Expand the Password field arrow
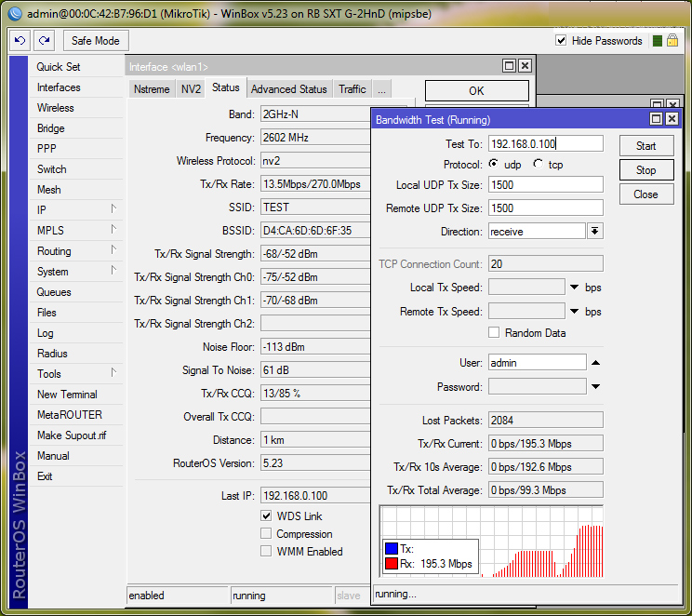The image size is (692, 616). pos(595,387)
